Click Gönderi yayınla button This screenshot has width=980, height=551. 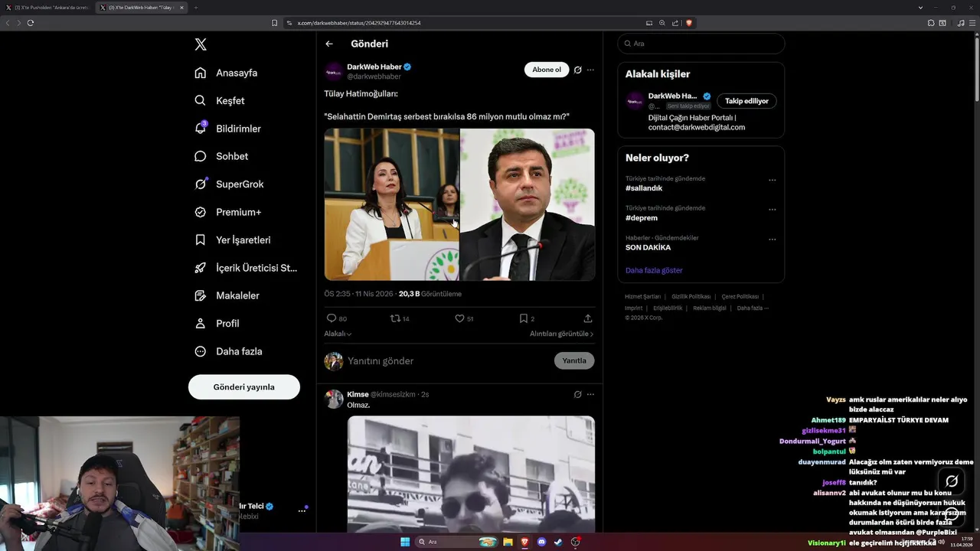click(243, 386)
